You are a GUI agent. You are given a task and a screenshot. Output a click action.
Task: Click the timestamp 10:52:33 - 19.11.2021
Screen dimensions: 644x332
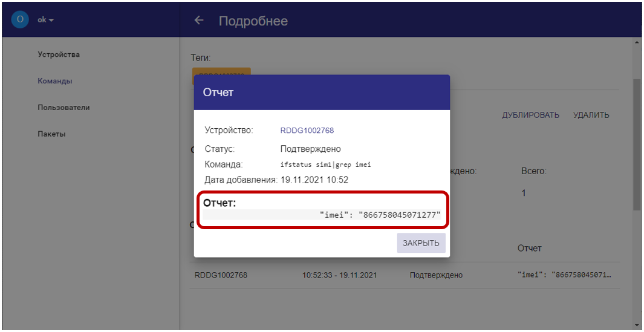(x=340, y=275)
